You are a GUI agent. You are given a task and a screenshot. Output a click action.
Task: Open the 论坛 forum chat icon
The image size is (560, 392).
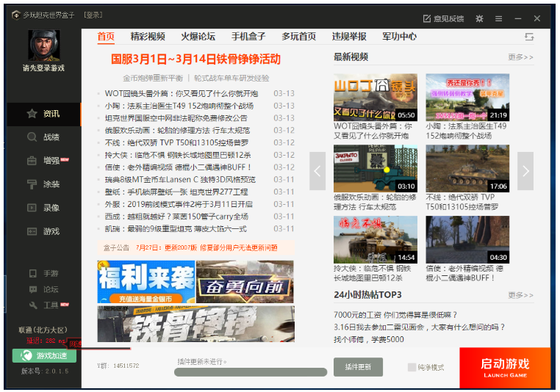pos(44,289)
